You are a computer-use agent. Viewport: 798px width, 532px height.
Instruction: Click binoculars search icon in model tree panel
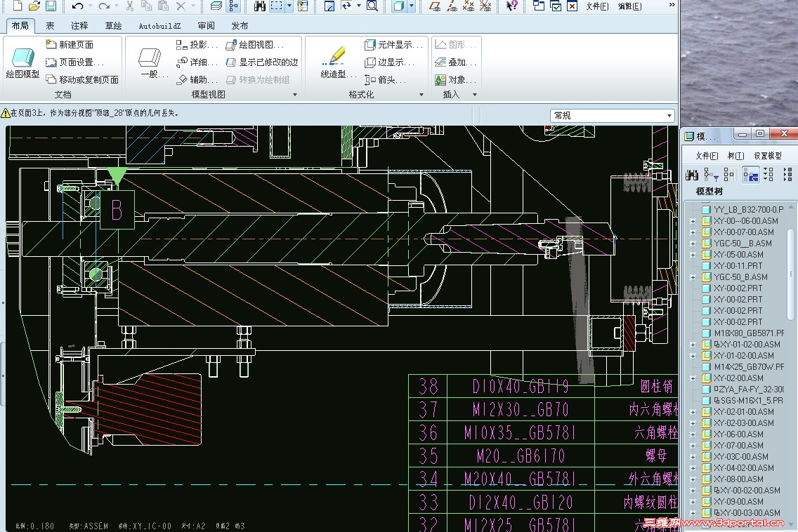point(692,174)
